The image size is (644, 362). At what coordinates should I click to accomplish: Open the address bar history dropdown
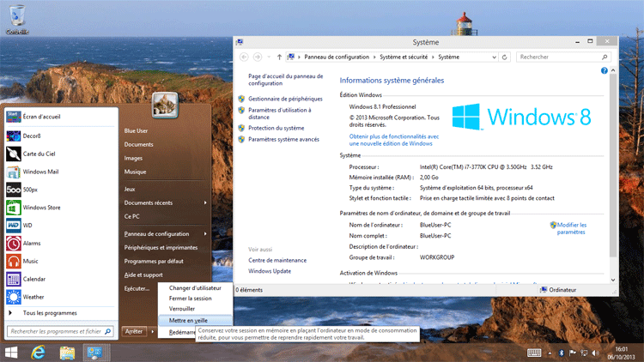(494, 57)
